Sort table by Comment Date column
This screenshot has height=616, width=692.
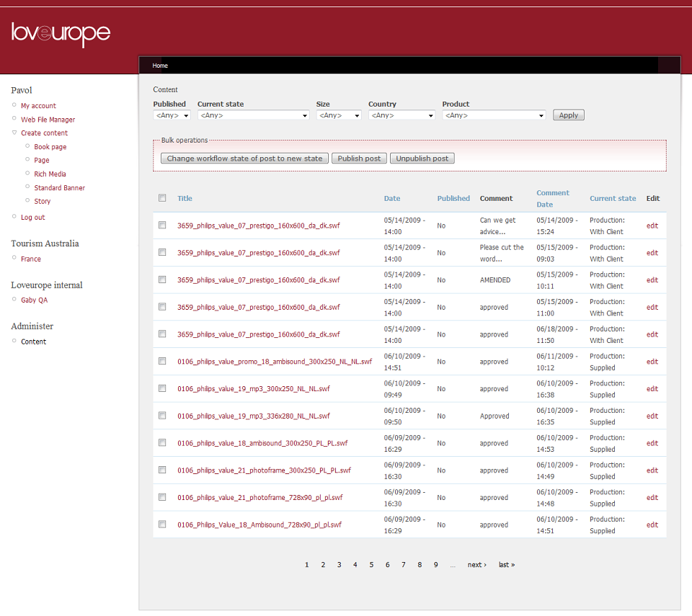click(x=553, y=199)
